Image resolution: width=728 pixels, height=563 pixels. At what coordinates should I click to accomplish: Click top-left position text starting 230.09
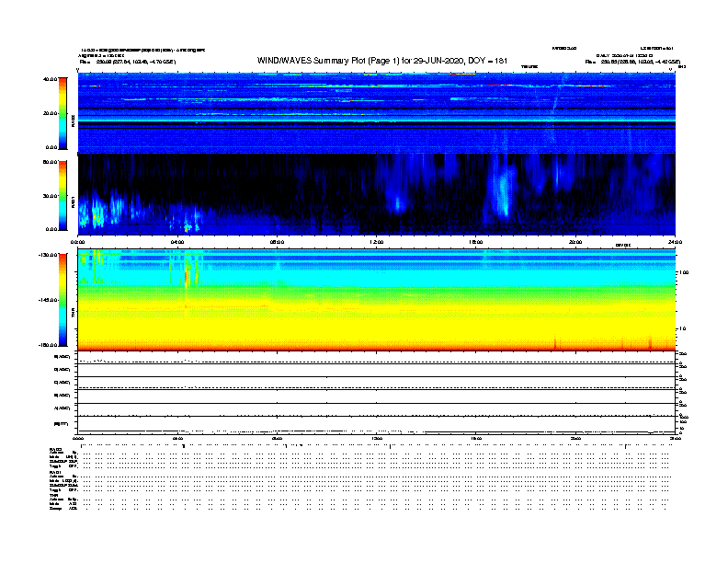point(135,62)
